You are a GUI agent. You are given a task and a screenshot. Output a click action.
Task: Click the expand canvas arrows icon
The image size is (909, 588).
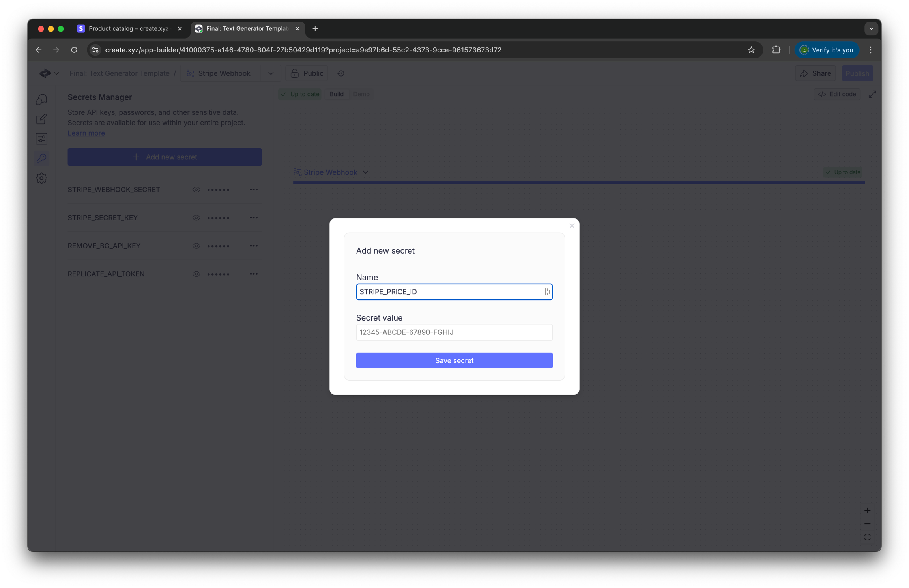click(872, 94)
